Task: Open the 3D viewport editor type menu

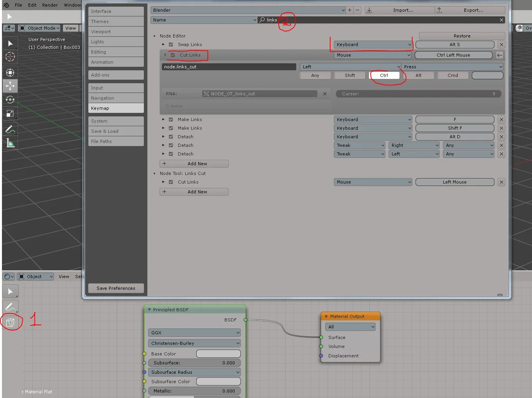Action: tap(9, 28)
